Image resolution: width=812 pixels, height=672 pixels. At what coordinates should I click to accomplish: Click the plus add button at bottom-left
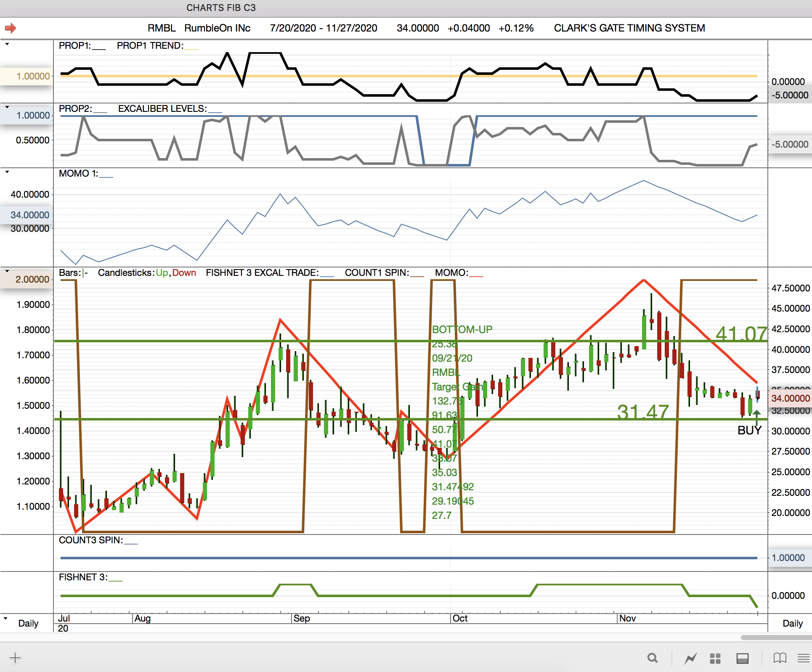(x=15, y=658)
